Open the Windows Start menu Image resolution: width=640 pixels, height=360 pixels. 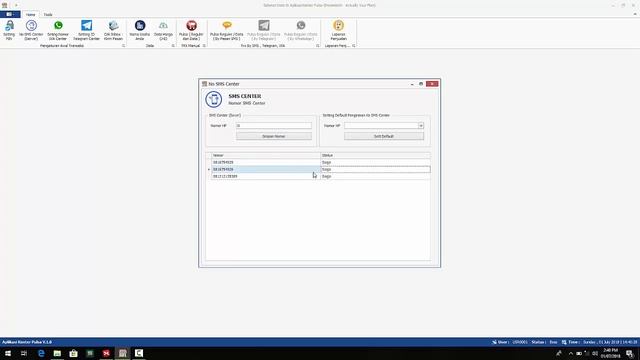pos(8,353)
